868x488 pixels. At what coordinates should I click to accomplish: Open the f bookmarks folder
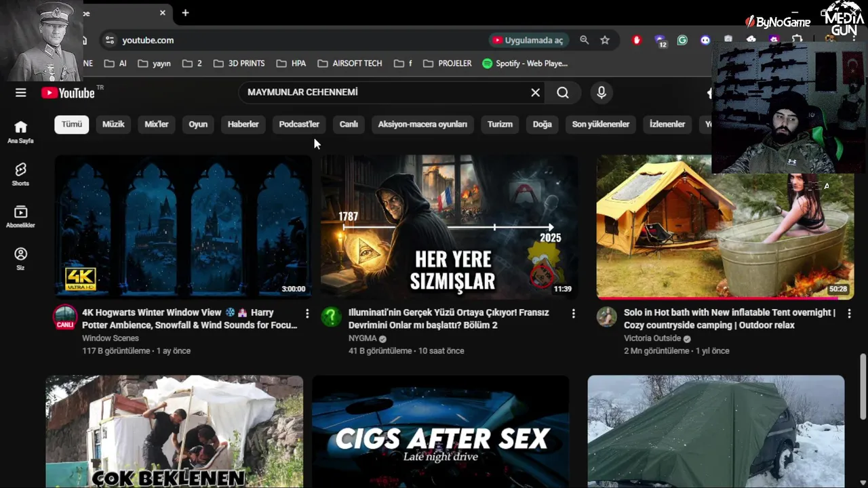coord(403,63)
